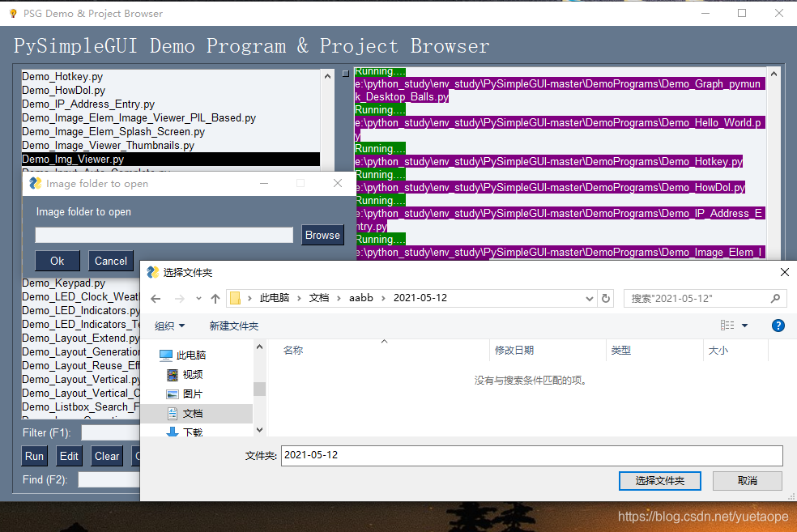
Task: Open recent locations dropdown arrow
Action: click(x=198, y=298)
